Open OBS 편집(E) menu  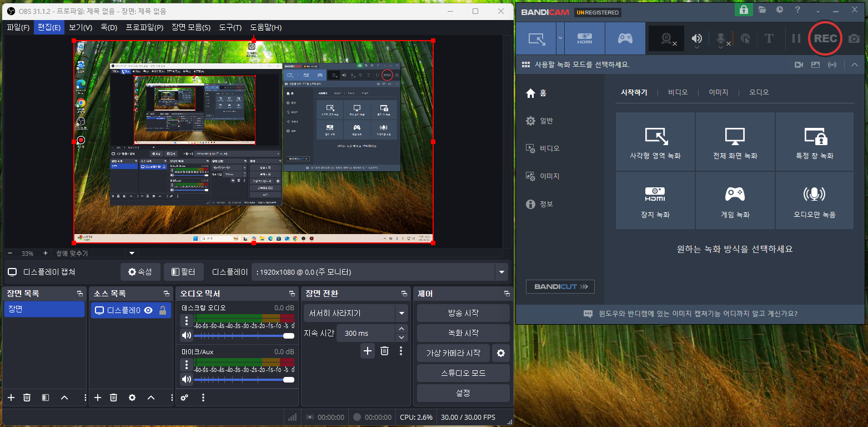(x=49, y=27)
